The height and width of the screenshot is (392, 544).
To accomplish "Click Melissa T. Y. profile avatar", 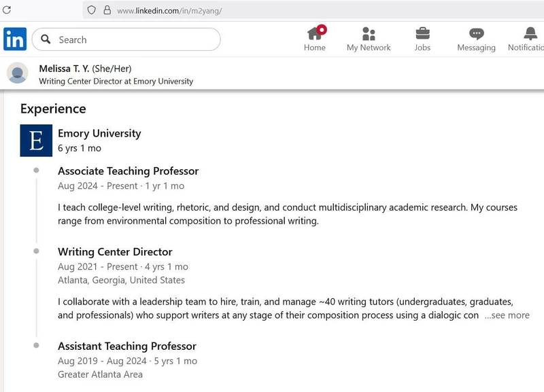I will tap(17, 73).
